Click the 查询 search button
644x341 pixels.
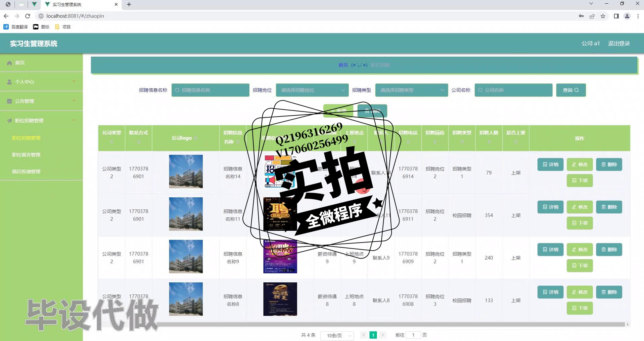pos(571,90)
